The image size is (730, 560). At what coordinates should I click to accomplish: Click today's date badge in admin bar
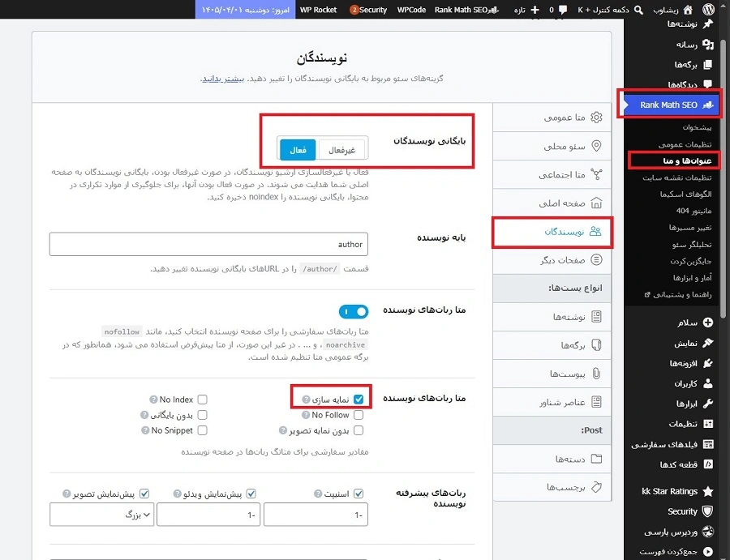pos(245,9)
